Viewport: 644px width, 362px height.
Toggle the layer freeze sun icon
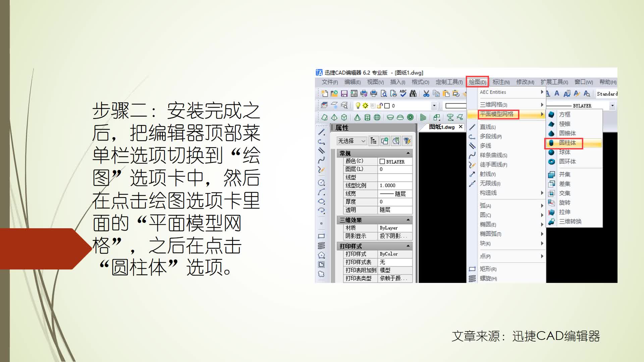pos(365,105)
